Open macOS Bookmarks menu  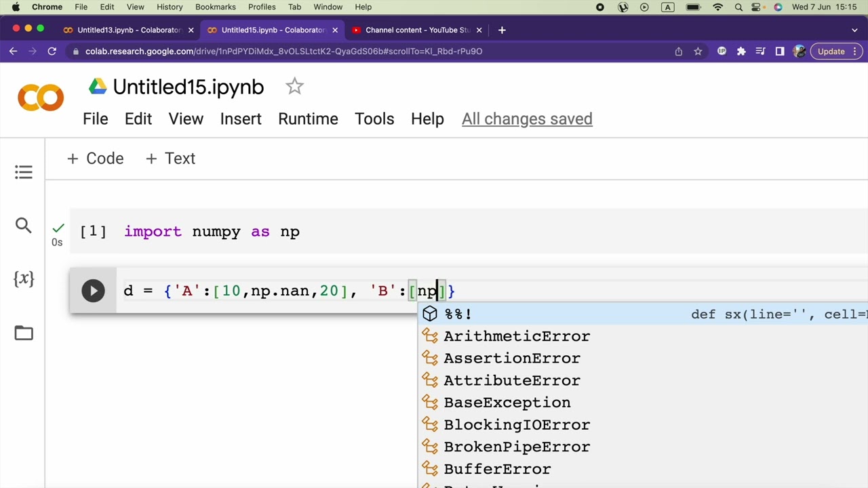point(216,7)
